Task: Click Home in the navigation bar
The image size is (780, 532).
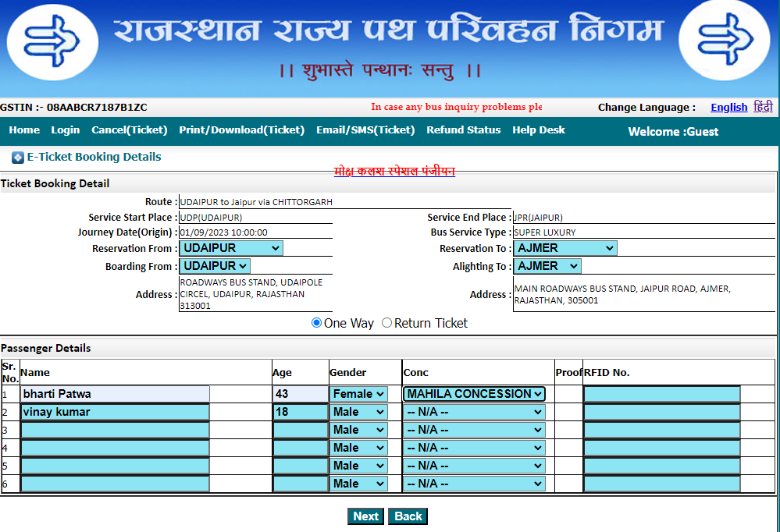Action: pos(23,130)
